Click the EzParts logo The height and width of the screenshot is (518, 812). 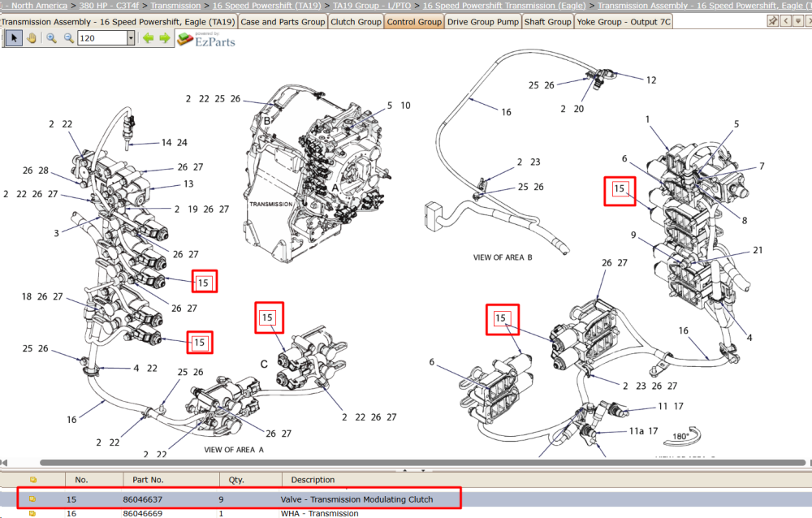coord(206,39)
